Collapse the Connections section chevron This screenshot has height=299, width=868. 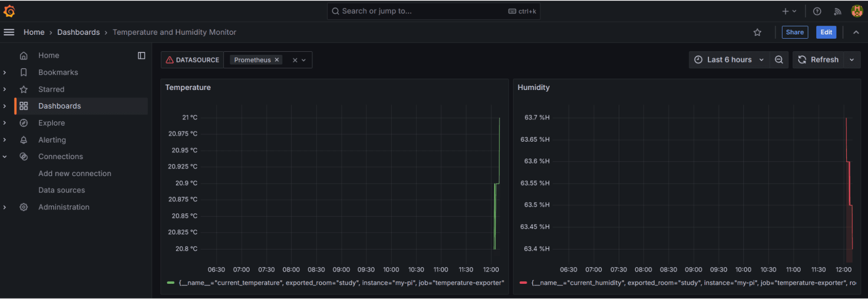click(x=5, y=156)
